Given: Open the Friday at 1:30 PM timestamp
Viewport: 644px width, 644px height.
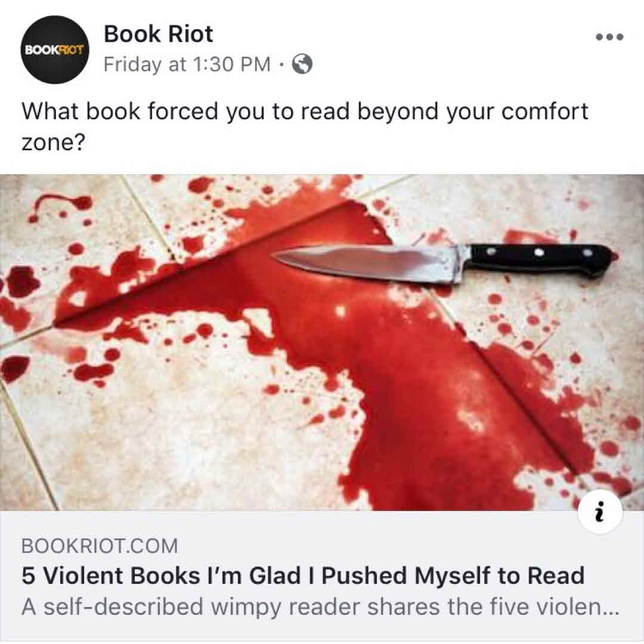Looking at the screenshot, I should pyautogui.click(x=187, y=64).
